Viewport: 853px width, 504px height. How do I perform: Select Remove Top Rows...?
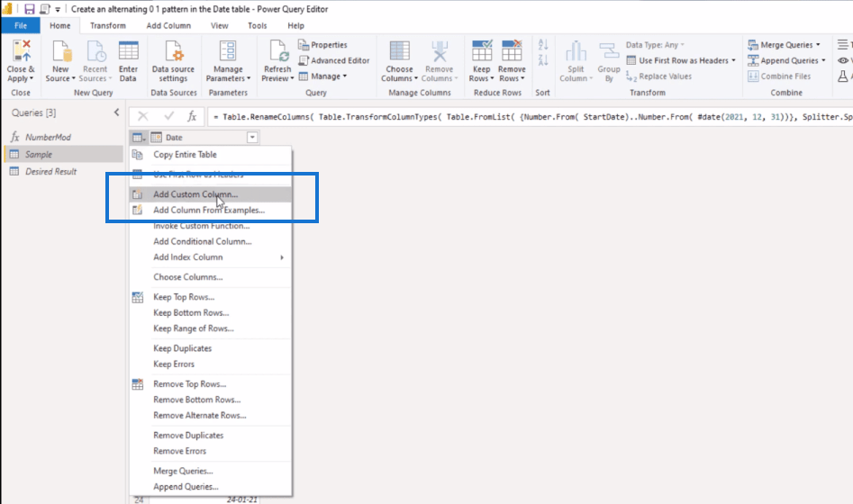point(211,383)
